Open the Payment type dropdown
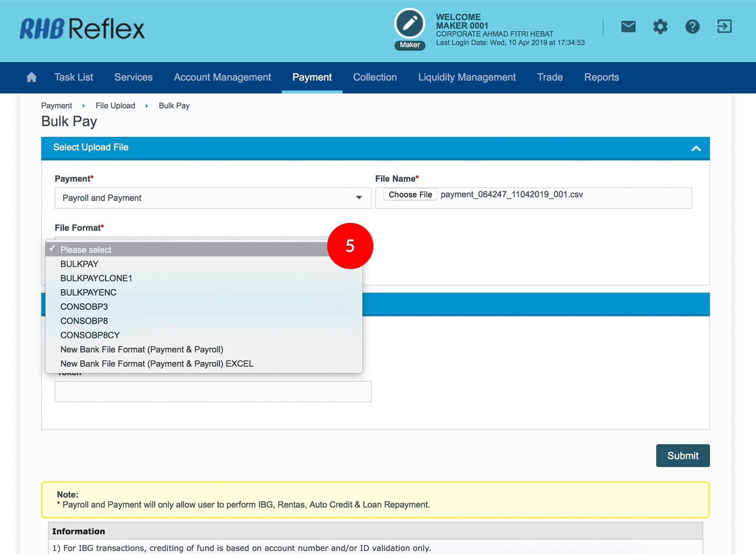This screenshot has height=554, width=756. (213, 198)
